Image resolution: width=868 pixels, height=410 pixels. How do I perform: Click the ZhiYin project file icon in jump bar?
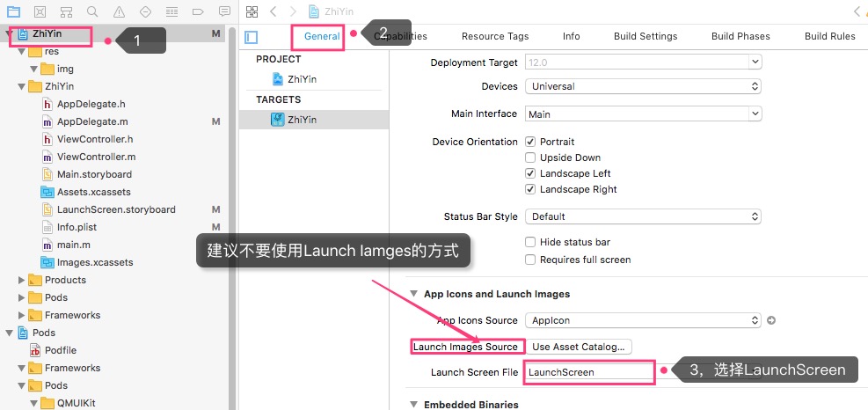click(x=314, y=11)
